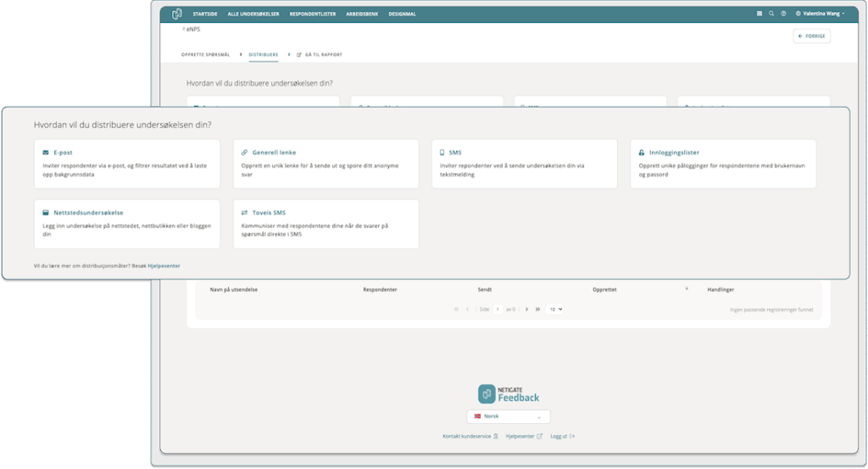Click the page number input field

[498, 310]
